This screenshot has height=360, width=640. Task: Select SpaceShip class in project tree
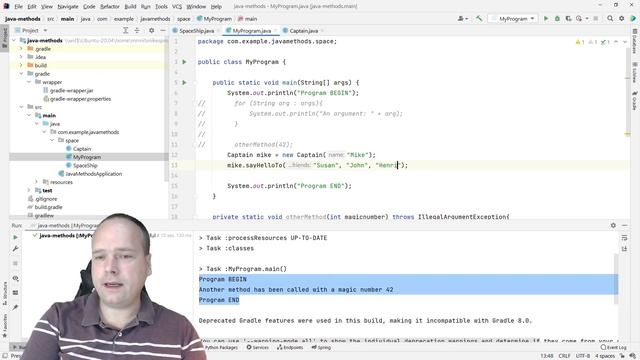tap(85, 165)
